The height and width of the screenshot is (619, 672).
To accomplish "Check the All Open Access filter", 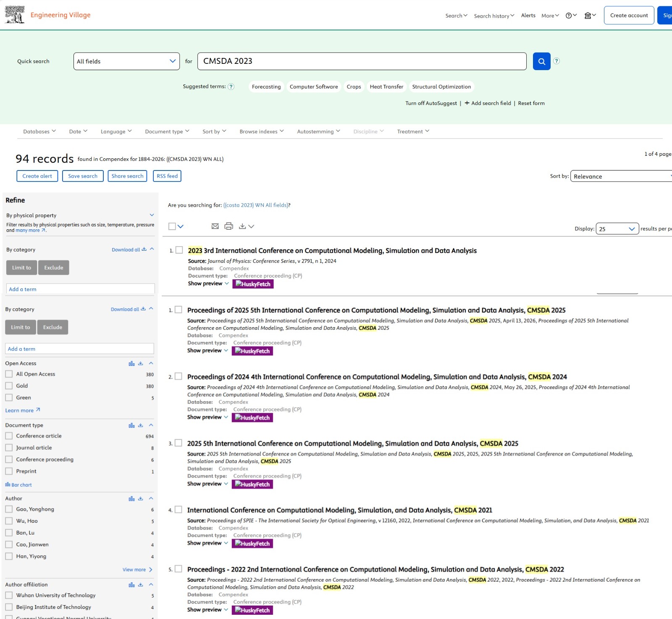I will (x=9, y=374).
